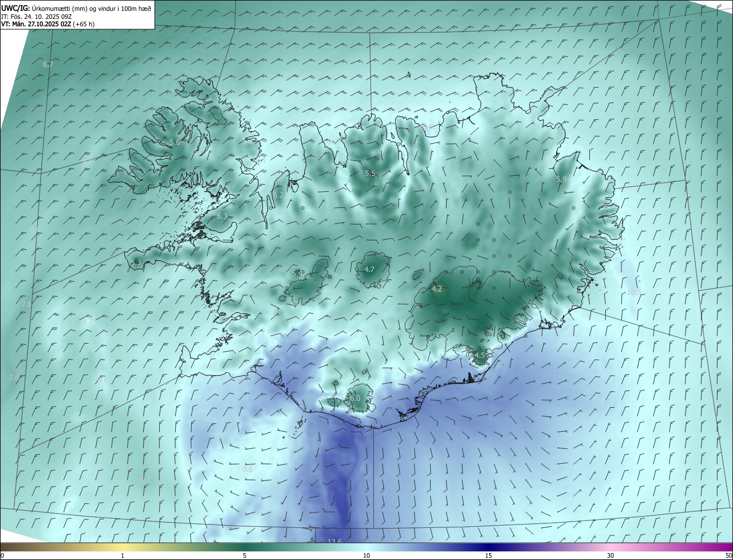The height and width of the screenshot is (560, 733).
Task: Click the title 'Úrkomumætti (mm) og vindur í 100m hæð'
Action: tap(90, 8)
